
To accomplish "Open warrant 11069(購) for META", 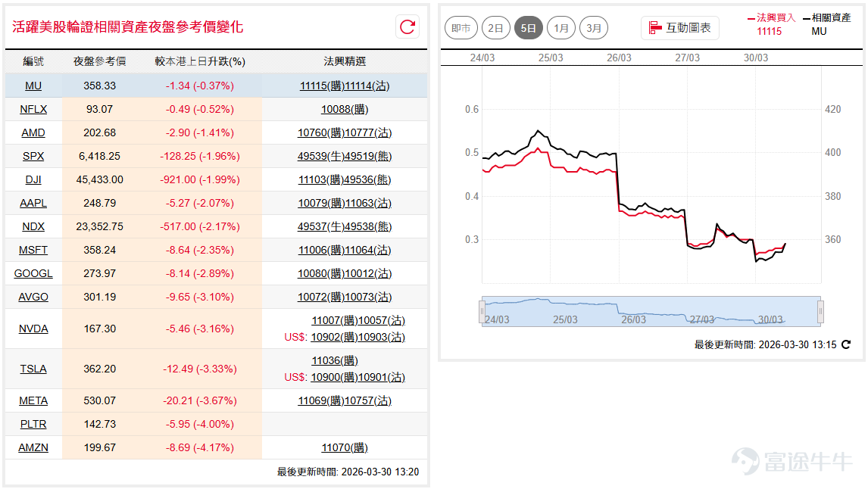I will (321, 400).
